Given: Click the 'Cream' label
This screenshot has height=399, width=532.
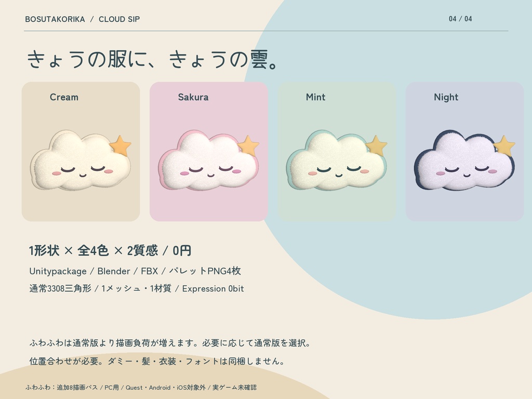Looking at the screenshot, I should (x=64, y=97).
